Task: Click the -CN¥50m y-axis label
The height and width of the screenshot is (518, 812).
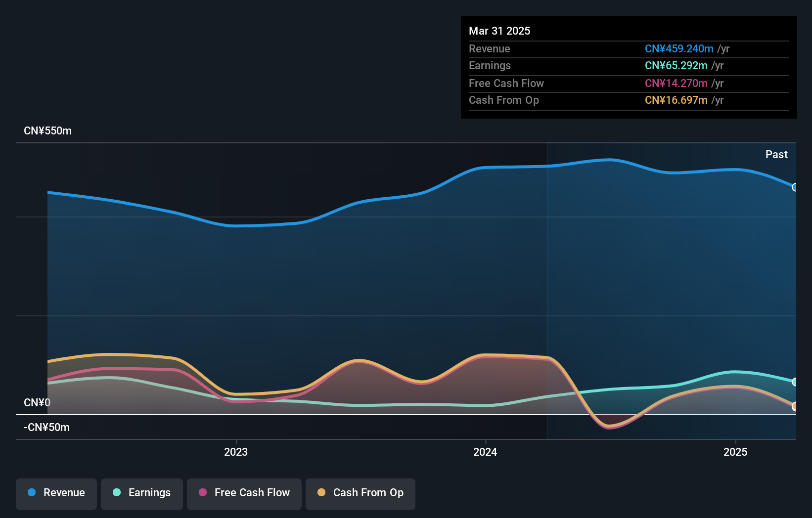Action: [x=46, y=428]
